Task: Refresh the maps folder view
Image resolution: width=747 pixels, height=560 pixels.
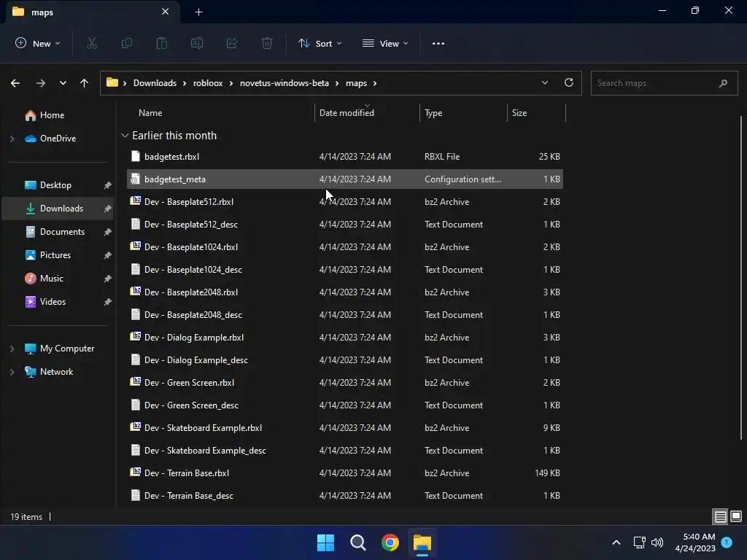Action: (x=569, y=82)
